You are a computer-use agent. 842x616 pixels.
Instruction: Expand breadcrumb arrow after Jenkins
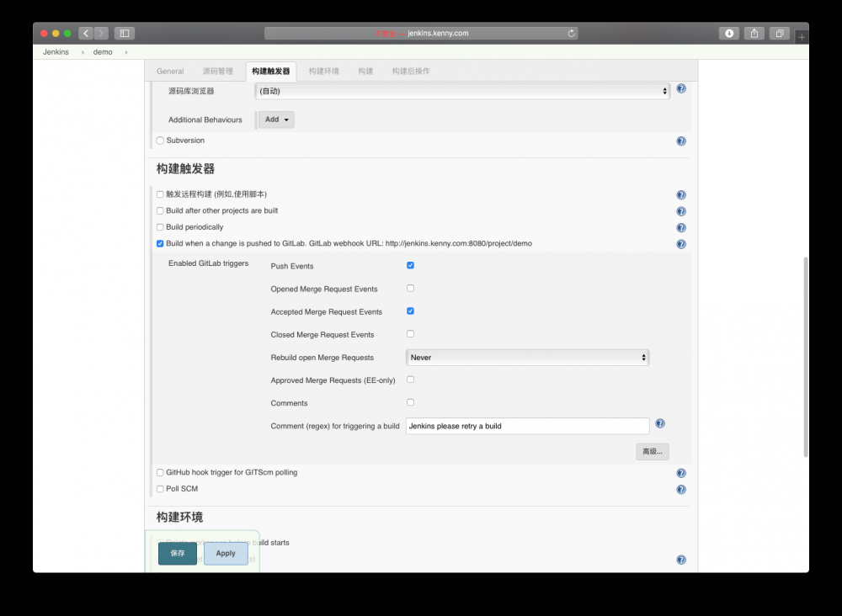point(83,52)
